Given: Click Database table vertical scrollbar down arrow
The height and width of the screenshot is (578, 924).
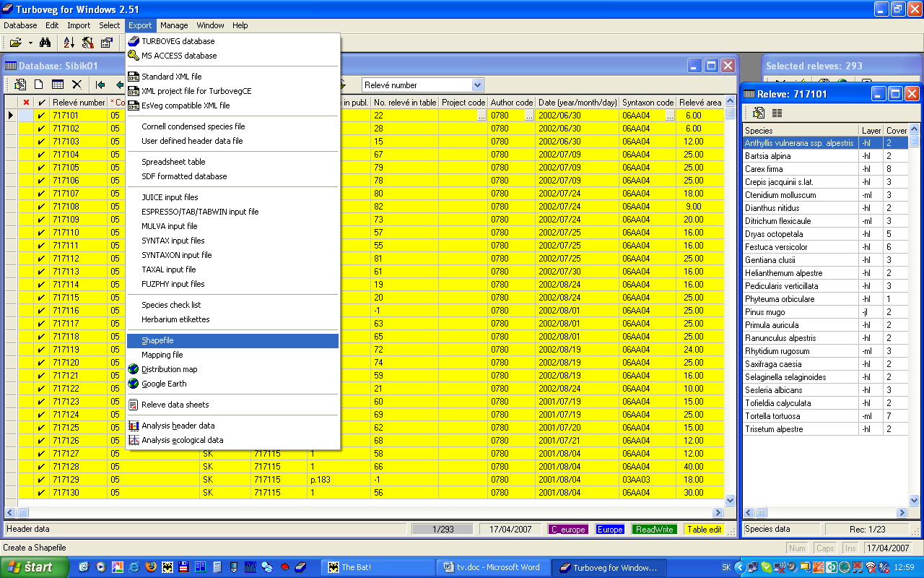Looking at the screenshot, I should pyautogui.click(x=730, y=500).
